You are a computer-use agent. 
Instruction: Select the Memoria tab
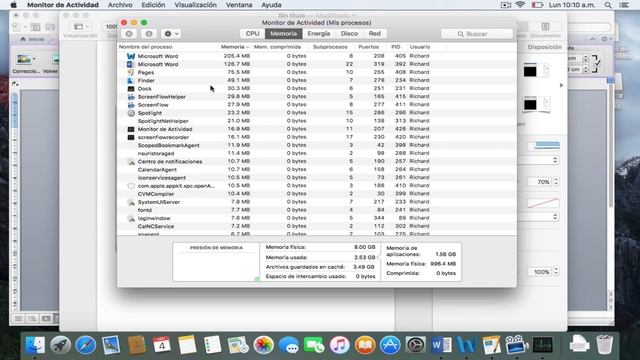pos(284,33)
